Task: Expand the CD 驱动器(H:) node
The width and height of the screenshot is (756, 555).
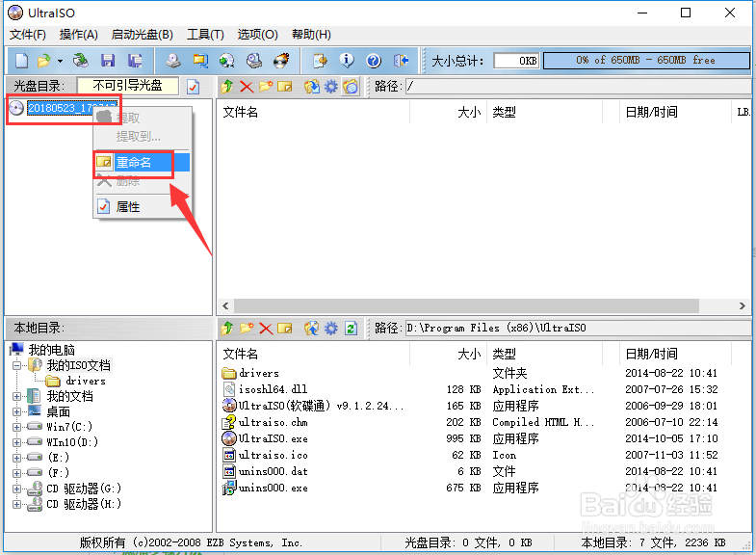Action: (16, 504)
